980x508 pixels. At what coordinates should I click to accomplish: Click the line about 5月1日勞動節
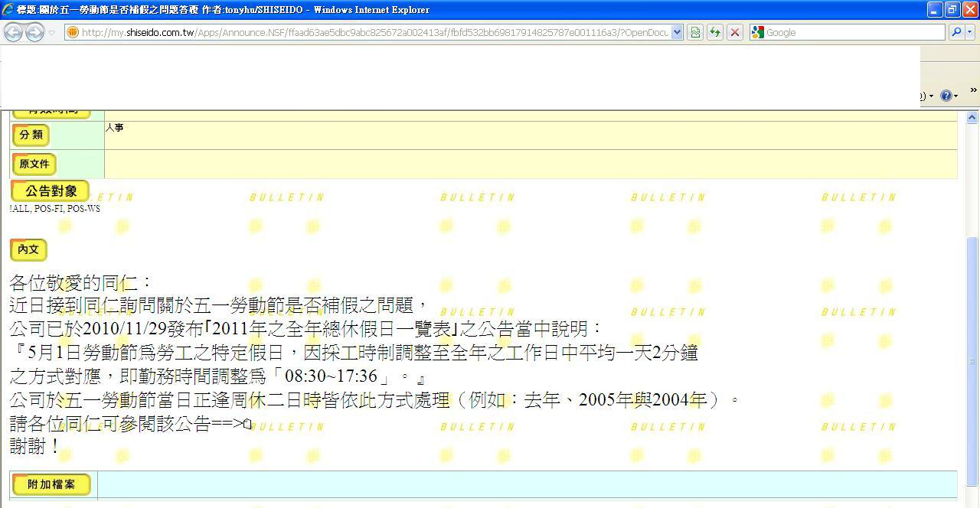(355, 353)
